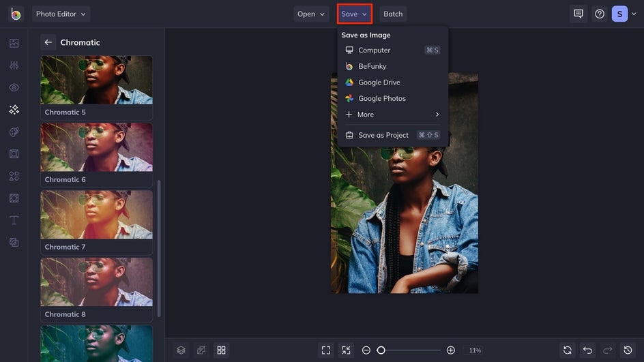This screenshot has width=644, height=362.
Task: Open the Frames sidebar icon
Action: 14,154
